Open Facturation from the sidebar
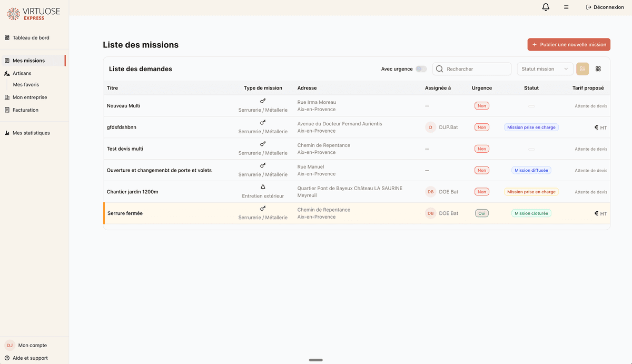 point(25,110)
